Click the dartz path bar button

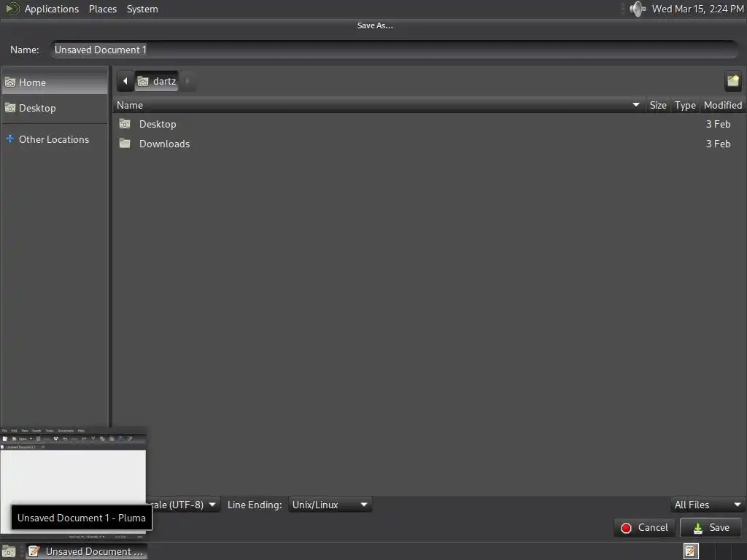click(157, 81)
